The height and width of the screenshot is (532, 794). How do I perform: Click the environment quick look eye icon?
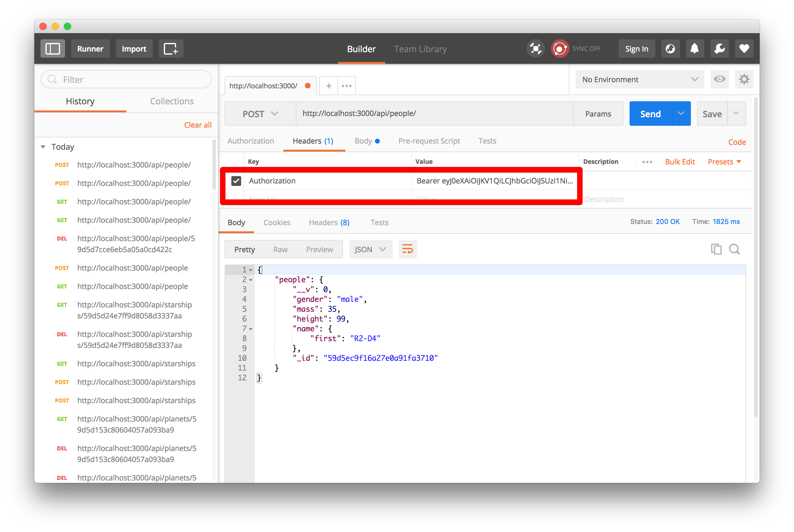(719, 79)
